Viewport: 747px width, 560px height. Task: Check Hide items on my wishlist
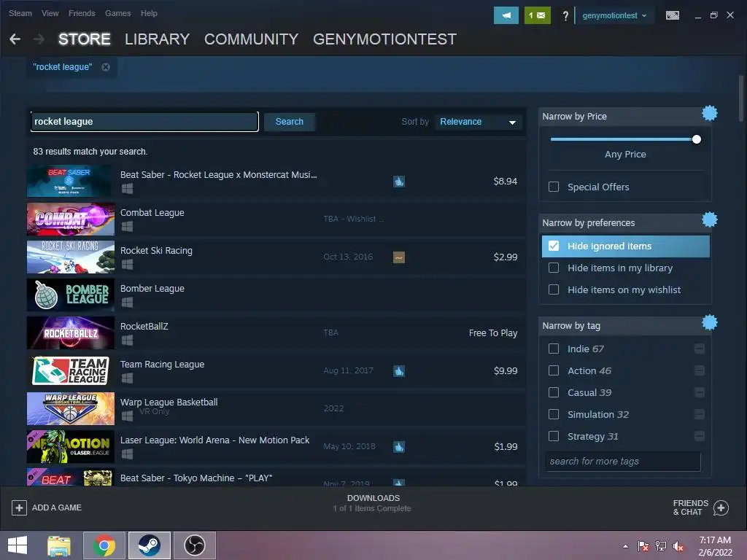coord(554,289)
